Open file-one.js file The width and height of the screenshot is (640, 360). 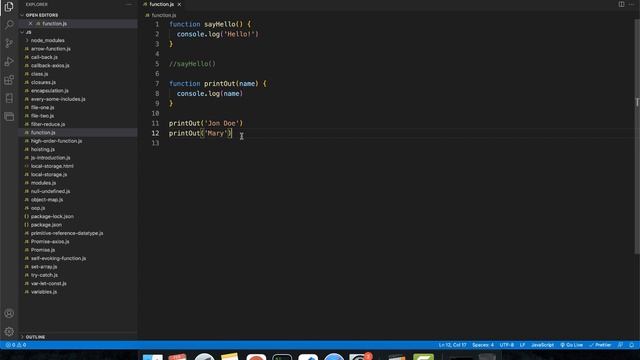[42, 107]
